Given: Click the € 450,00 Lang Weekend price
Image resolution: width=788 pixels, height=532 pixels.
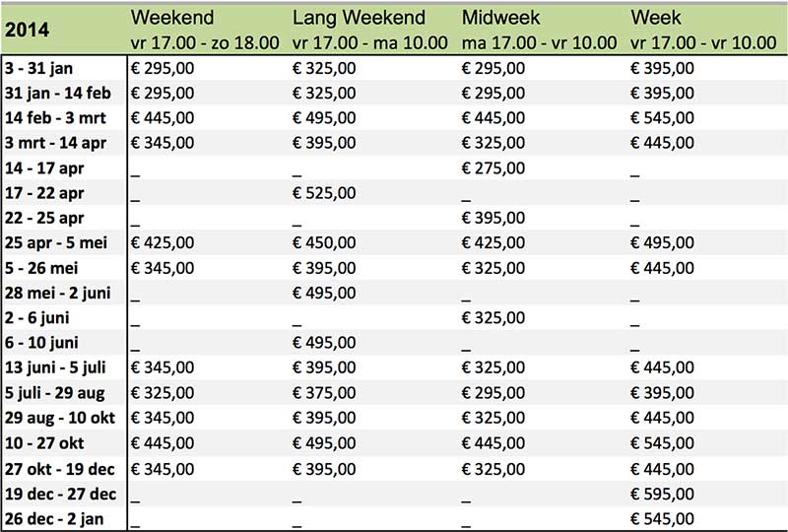Looking at the screenshot, I should click(324, 242).
